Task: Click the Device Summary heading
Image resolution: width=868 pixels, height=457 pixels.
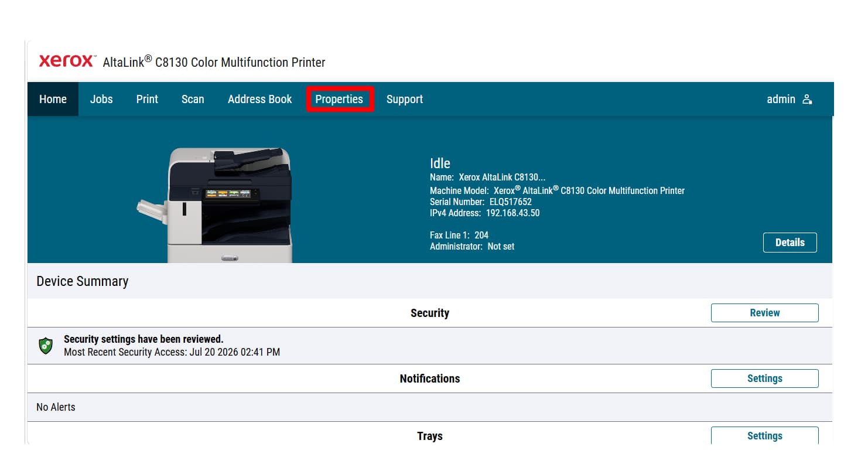Action: [82, 281]
